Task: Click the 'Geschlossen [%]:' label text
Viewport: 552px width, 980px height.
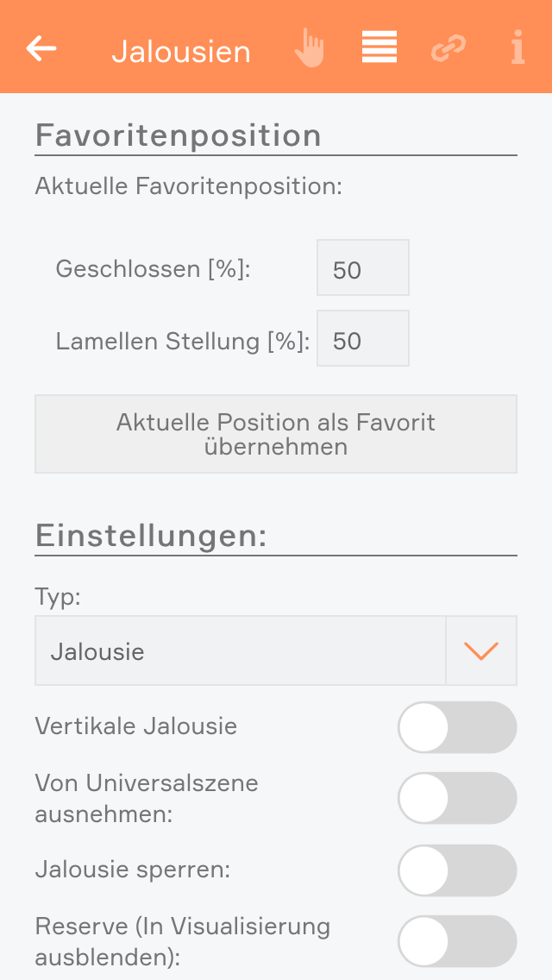Action: (x=153, y=269)
